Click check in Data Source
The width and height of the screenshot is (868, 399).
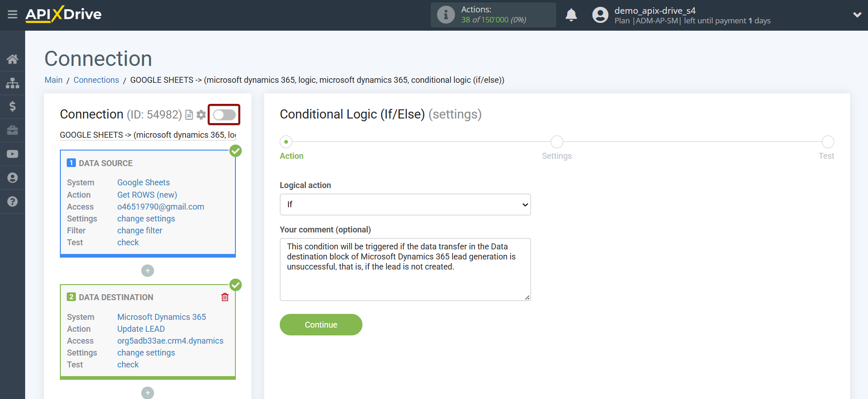(128, 243)
